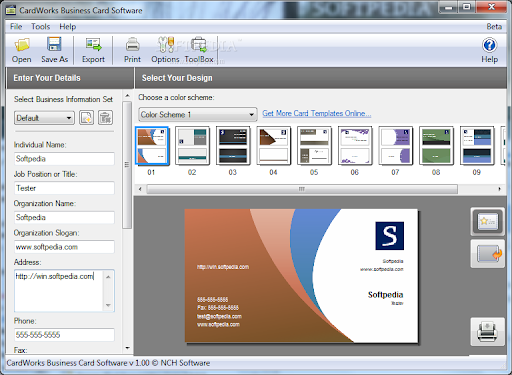512x375 pixels.
Task: Click the Organization Name input field
Action: [x=64, y=217]
